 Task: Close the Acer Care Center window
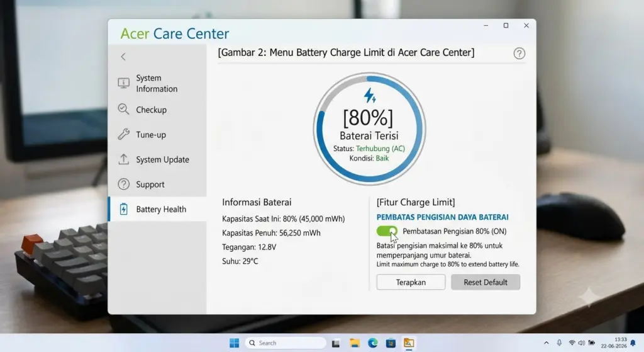click(x=526, y=25)
